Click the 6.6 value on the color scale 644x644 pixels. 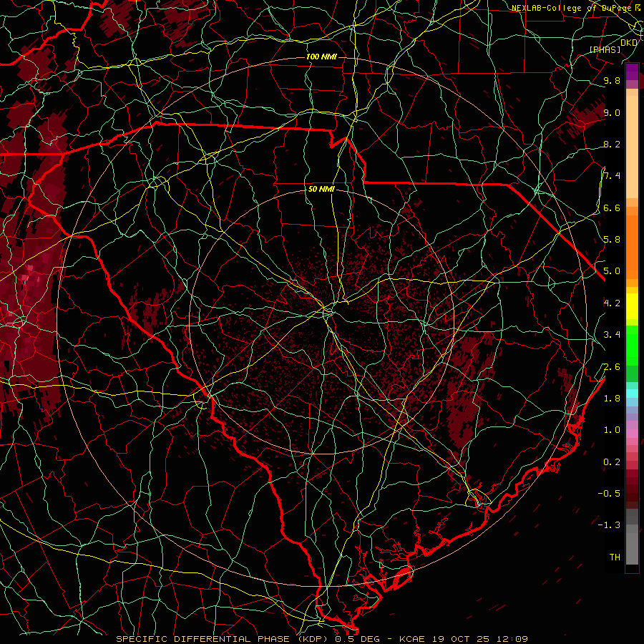612,208
